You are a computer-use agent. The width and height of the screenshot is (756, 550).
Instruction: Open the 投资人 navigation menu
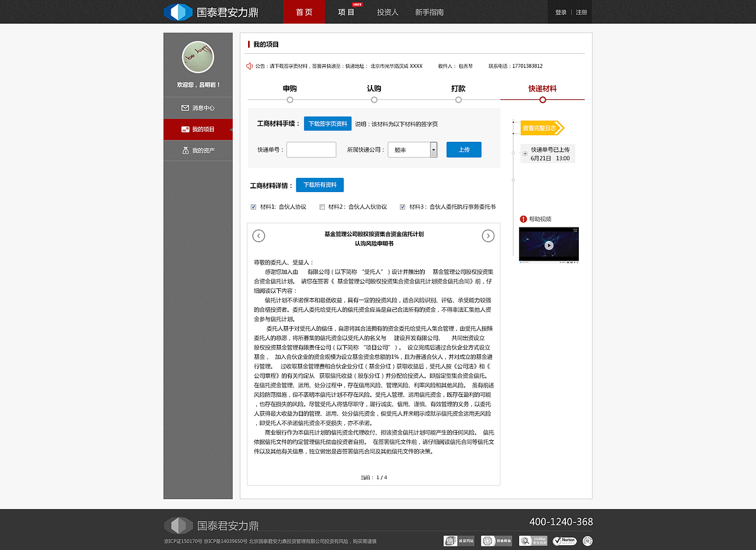tap(387, 11)
